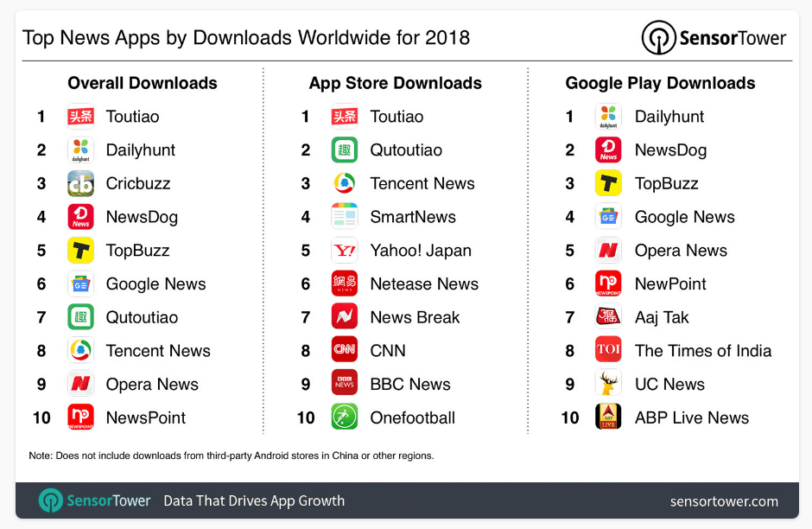Click the SensorTower logo in the footer bar
This screenshot has height=529, width=812.
click(94, 500)
